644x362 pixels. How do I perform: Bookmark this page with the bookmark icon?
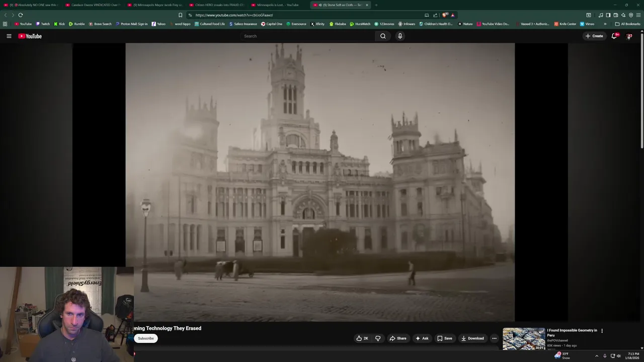click(181, 15)
